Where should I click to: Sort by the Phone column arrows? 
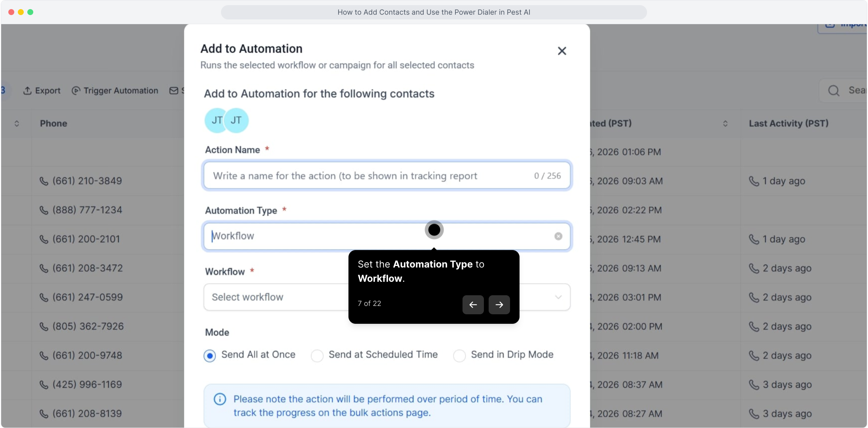[x=17, y=124]
